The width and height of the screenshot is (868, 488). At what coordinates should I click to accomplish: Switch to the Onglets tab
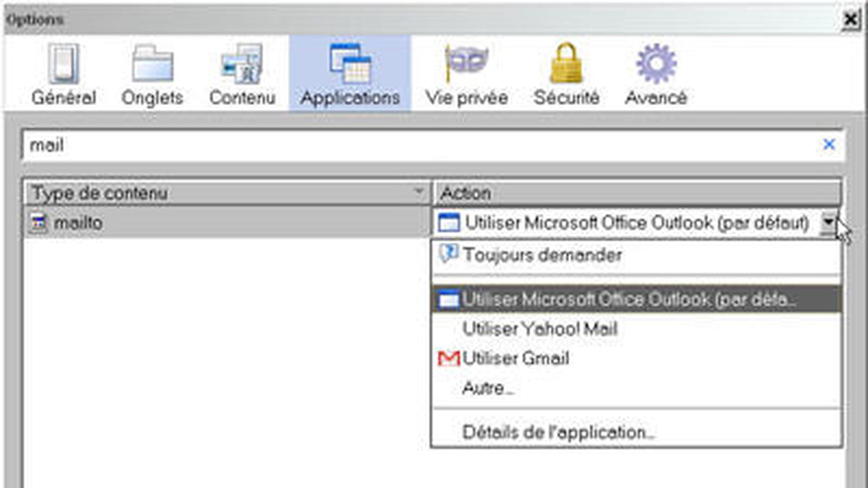pyautogui.click(x=152, y=74)
